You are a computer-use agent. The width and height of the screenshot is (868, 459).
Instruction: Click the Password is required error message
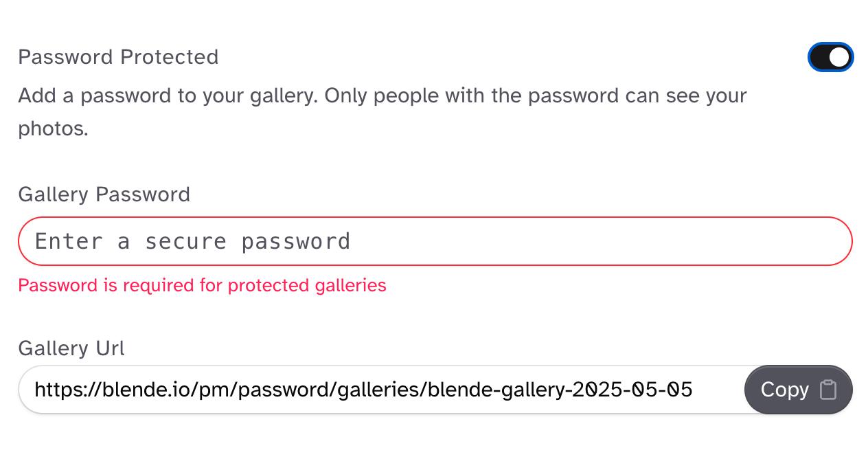tap(203, 284)
